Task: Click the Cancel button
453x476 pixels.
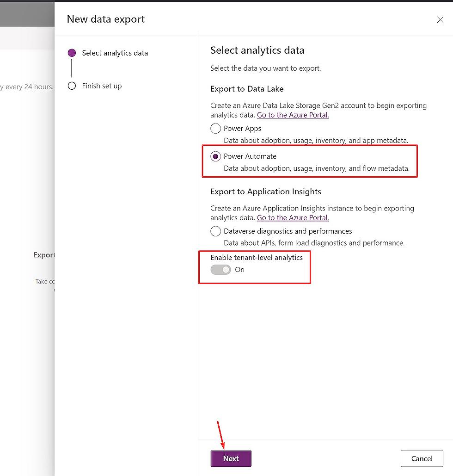Action: pos(422,458)
